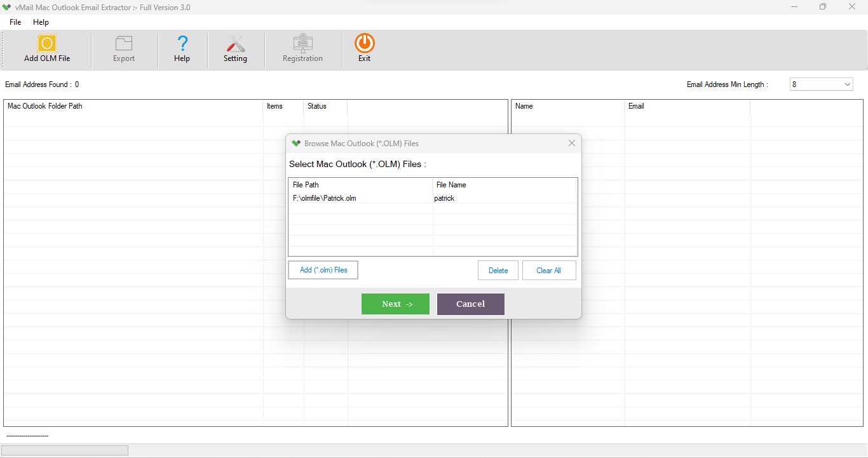The width and height of the screenshot is (868, 458).
Task: Click the green logo in Browse dialog title
Action: (296, 143)
